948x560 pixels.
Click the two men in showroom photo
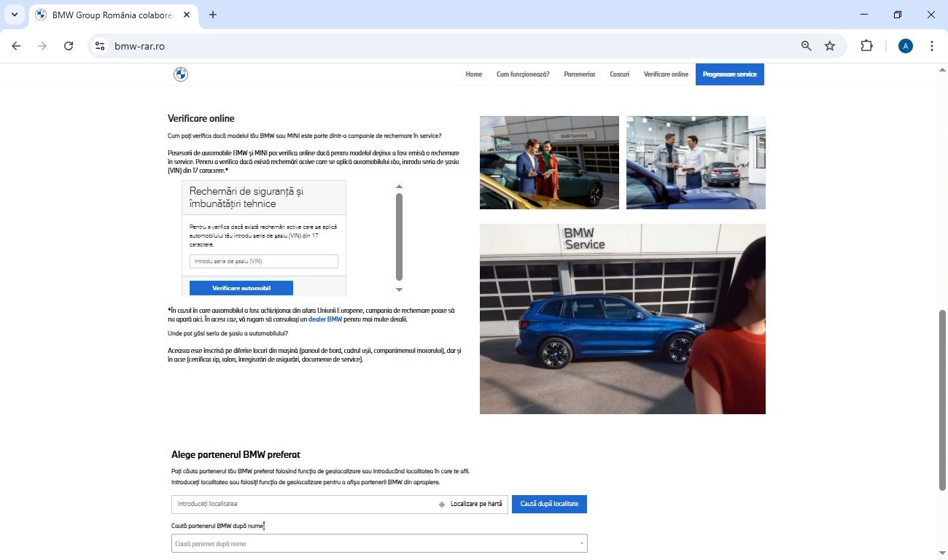696,163
